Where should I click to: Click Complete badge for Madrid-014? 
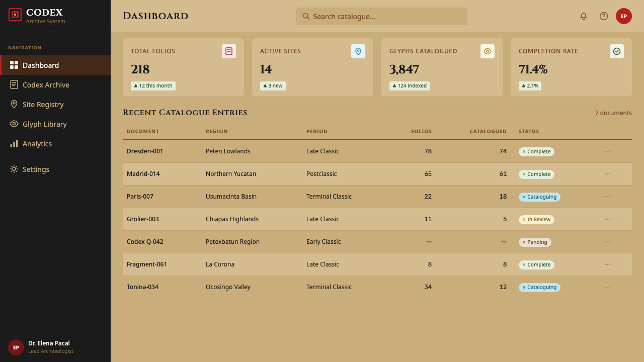536,174
